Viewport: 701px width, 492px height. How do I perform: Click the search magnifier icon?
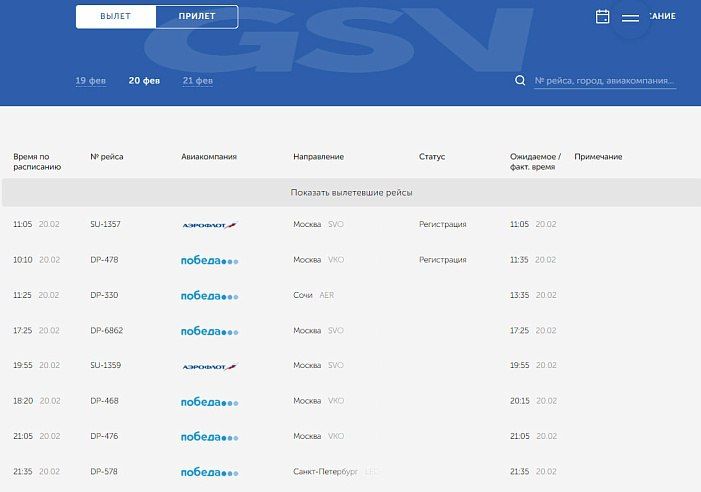tap(520, 81)
